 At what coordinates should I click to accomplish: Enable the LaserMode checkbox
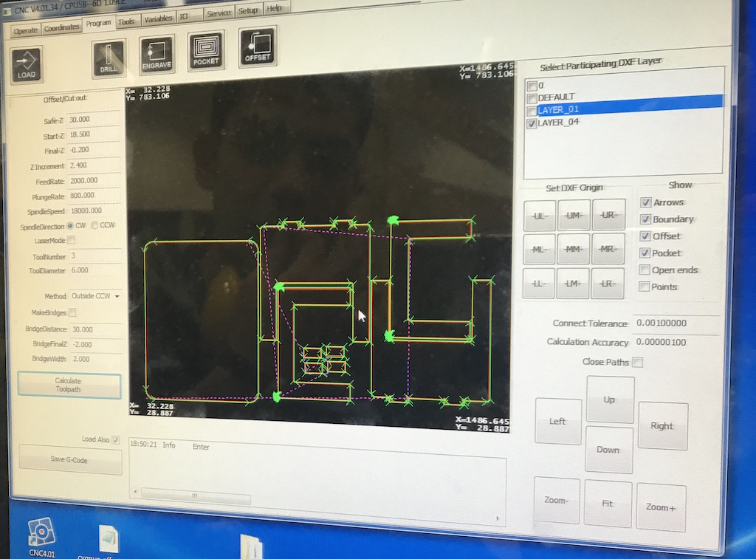tap(72, 240)
